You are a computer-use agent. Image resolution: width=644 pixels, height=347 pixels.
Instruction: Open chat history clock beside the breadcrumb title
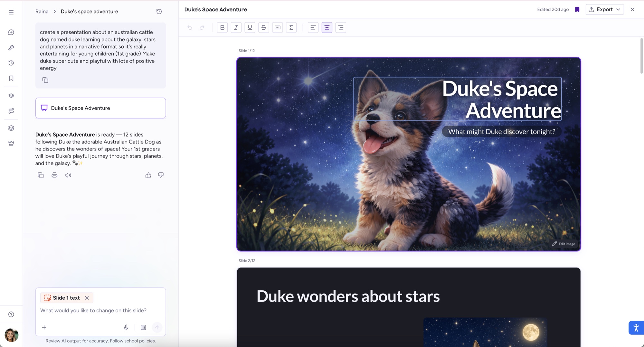click(x=159, y=12)
